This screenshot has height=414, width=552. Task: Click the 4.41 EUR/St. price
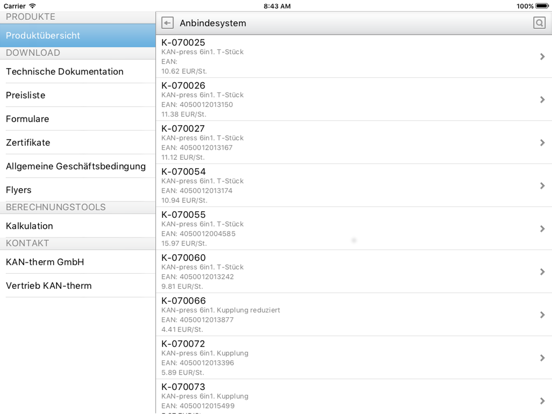click(182, 330)
